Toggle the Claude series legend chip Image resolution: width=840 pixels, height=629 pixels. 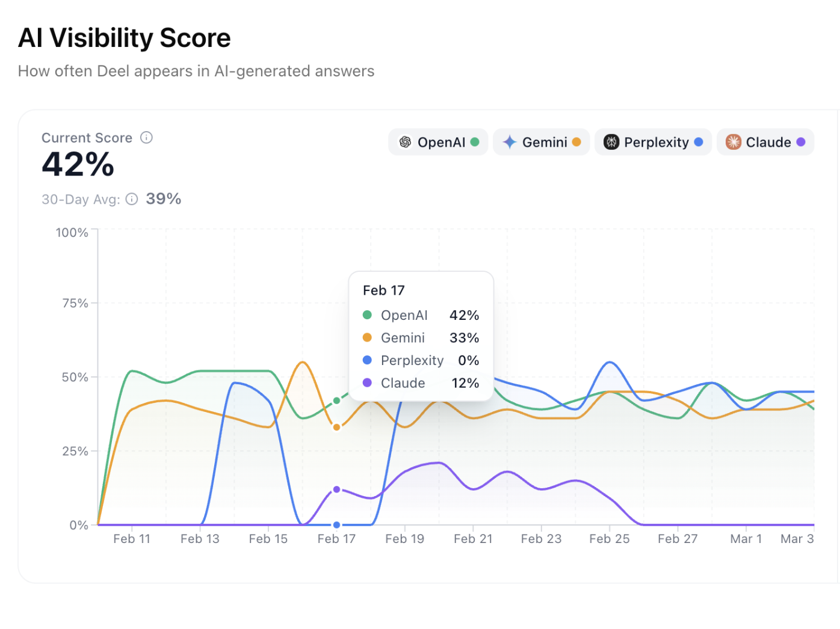pyautogui.click(x=765, y=143)
